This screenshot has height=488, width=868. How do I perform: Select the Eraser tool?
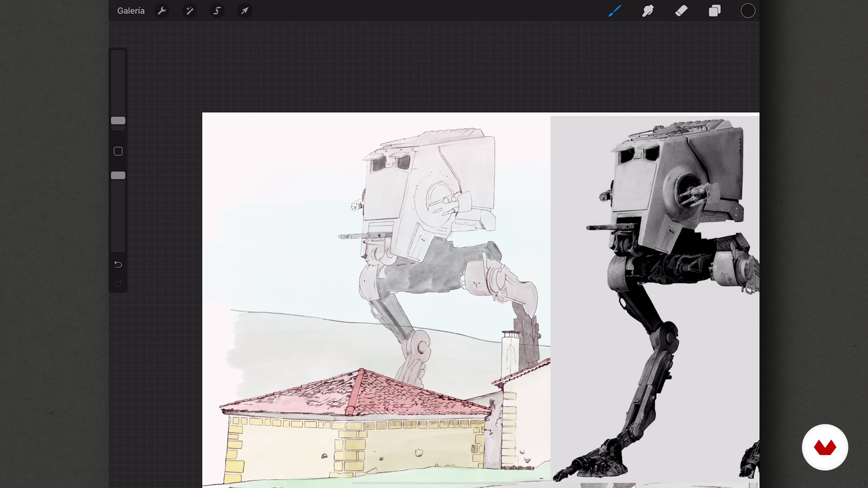[x=681, y=11]
